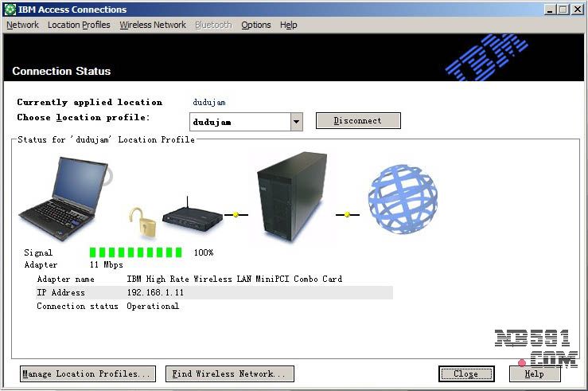
Task: Click the blue Internet globe icon
Action: pyautogui.click(x=403, y=199)
